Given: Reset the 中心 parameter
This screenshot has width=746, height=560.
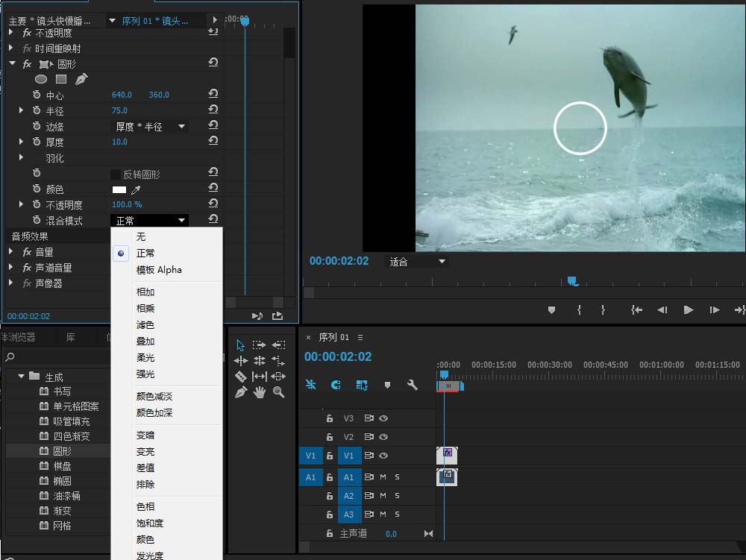Looking at the screenshot, I should point(213,94).
